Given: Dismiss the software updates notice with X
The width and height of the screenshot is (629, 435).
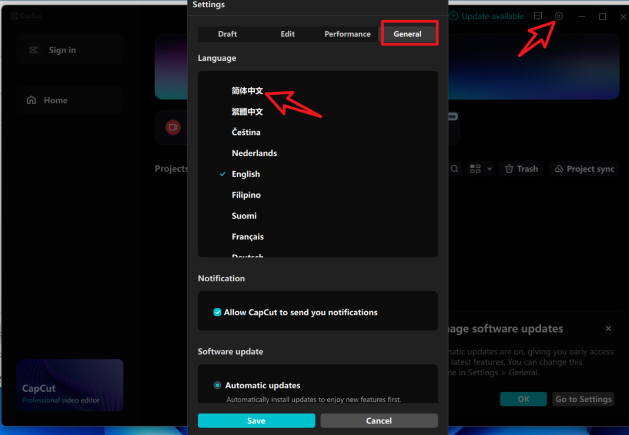Looking at the screenshot, I should 608,328.
